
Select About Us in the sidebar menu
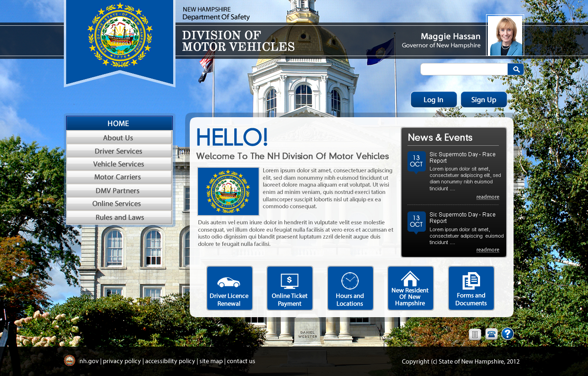point(119,137)
